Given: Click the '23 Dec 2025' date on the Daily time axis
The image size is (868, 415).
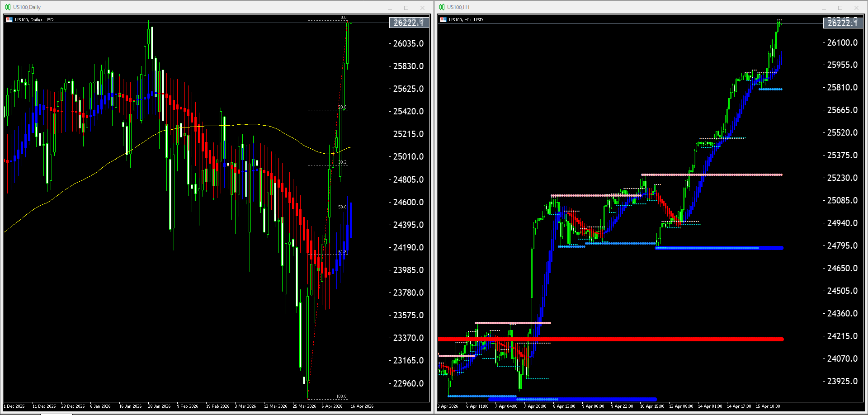Looking at the screenshot, I should [73, 406].
